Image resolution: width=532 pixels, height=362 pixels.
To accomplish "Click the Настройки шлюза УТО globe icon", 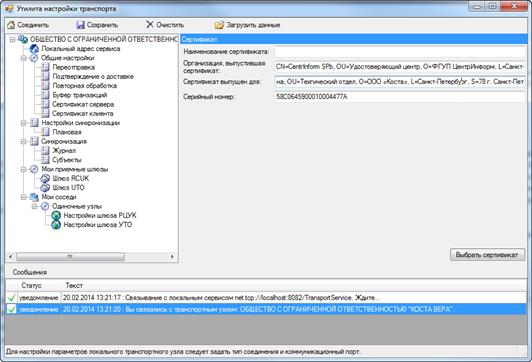I will point(56,225).
